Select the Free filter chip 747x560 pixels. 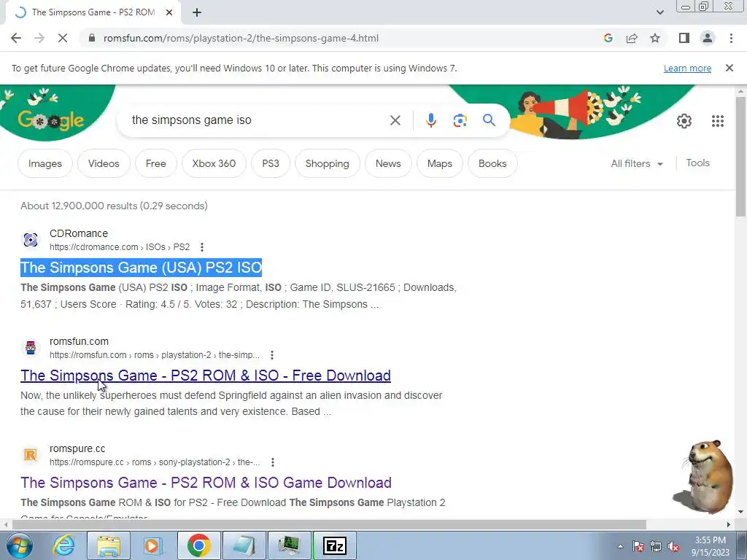pos(156,163)
